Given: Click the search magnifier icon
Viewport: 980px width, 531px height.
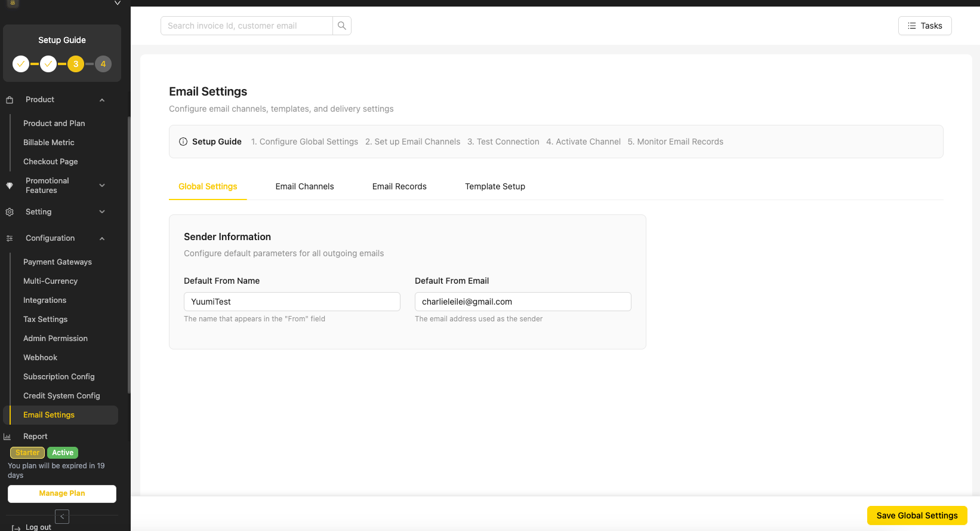Looking at the screenshot, I should [342, 26].
